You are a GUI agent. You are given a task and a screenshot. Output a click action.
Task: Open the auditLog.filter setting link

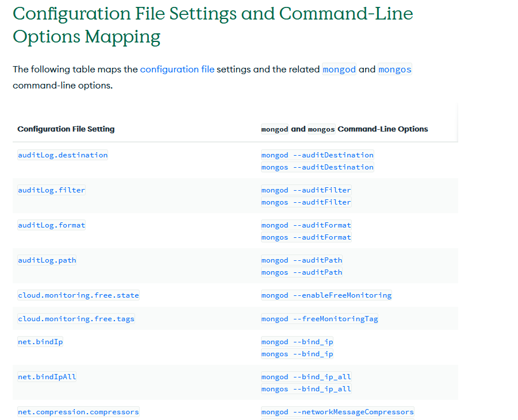pyautogui.click(x=51, y=190)
